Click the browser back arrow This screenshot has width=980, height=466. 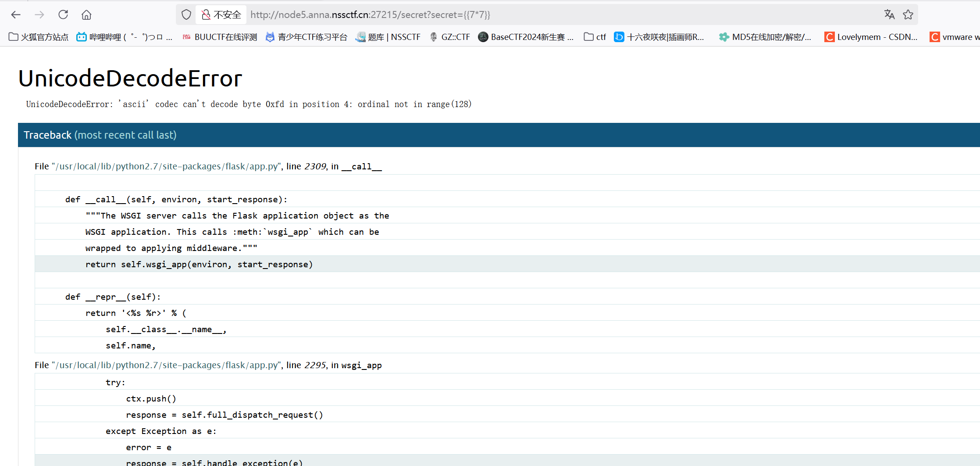(16, 14)
